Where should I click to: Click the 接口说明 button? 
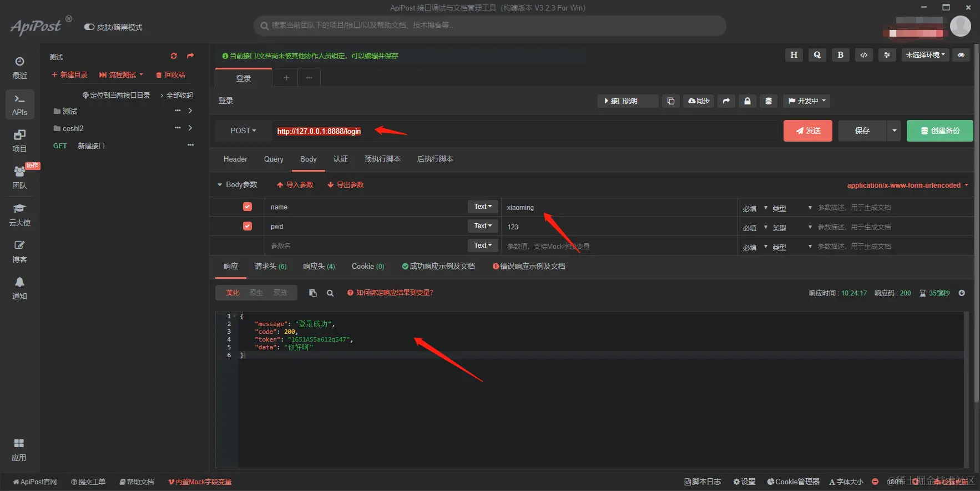coord(628,101)
